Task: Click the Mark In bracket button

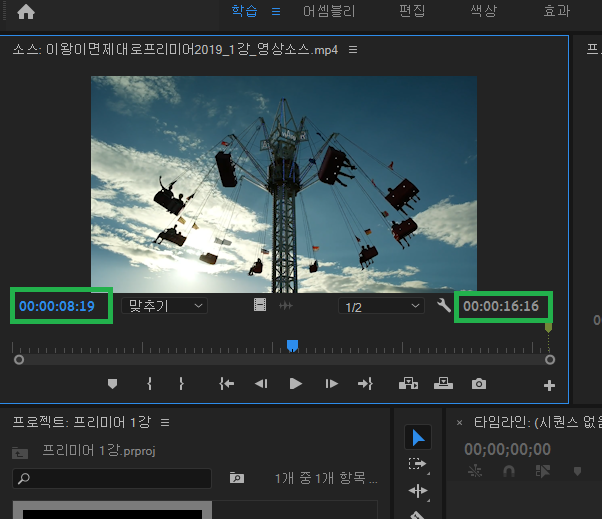Action: 149,383
